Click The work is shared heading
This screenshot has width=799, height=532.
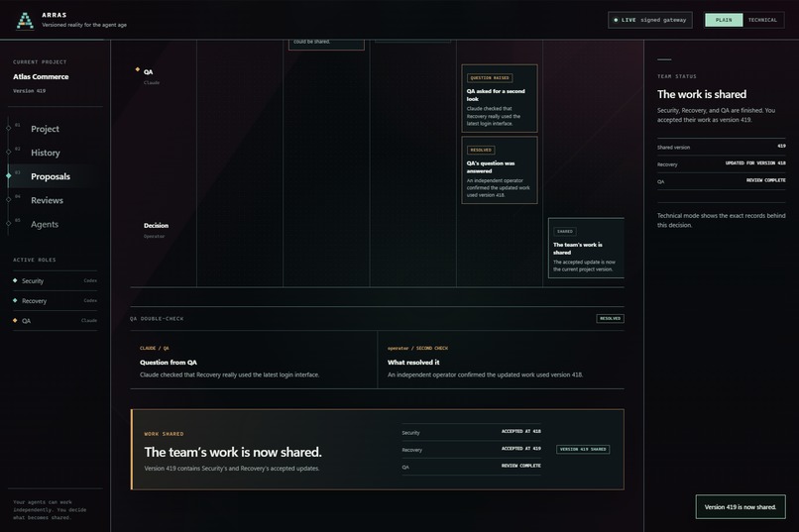702,95
